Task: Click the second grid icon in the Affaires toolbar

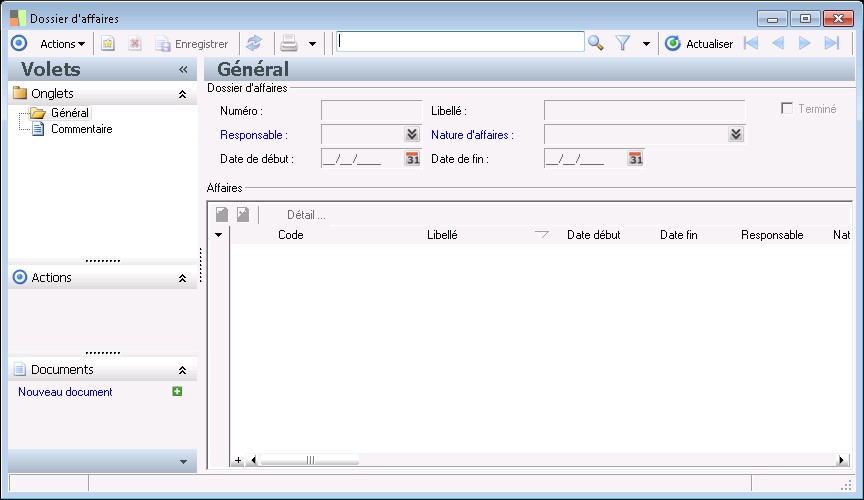Action: (x=243, y=214)
